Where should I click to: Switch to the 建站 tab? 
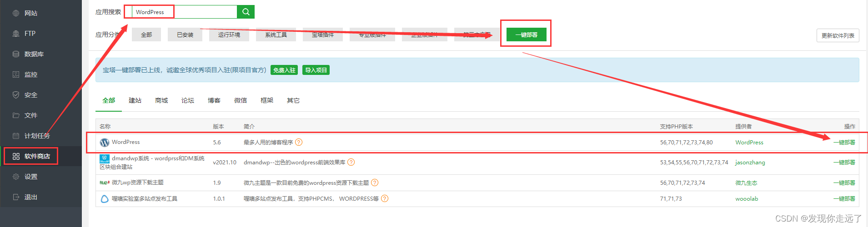[135, 100]
